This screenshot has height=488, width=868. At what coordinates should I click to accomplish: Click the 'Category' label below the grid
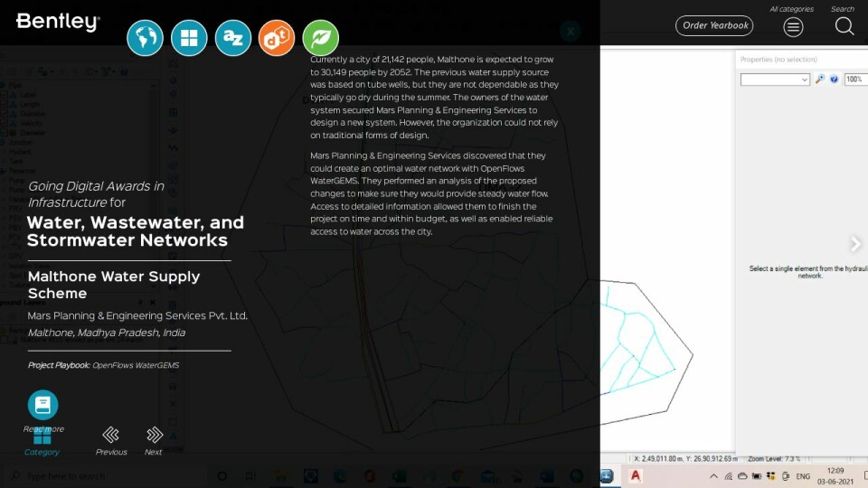coord(42,452)
